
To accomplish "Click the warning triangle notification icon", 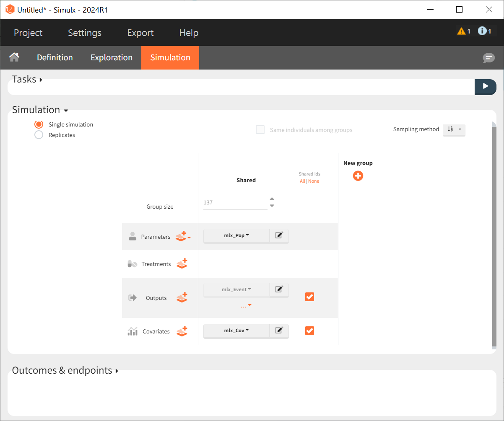I will coord(461,31).
